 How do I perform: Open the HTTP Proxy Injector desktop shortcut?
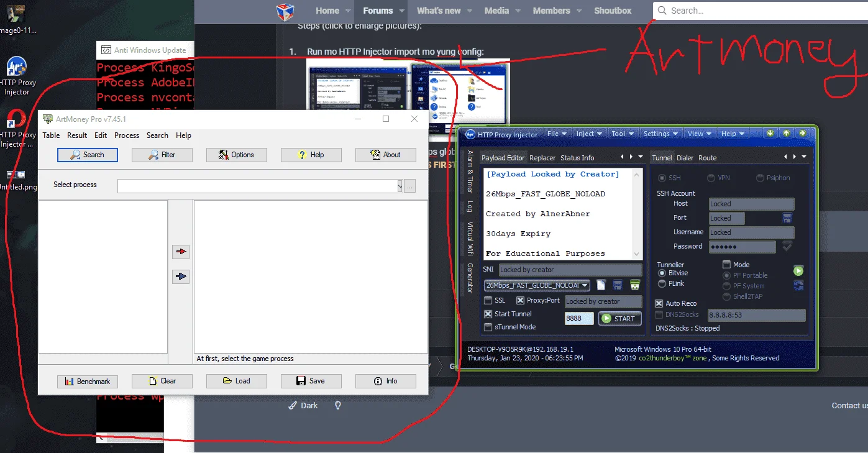17,76
